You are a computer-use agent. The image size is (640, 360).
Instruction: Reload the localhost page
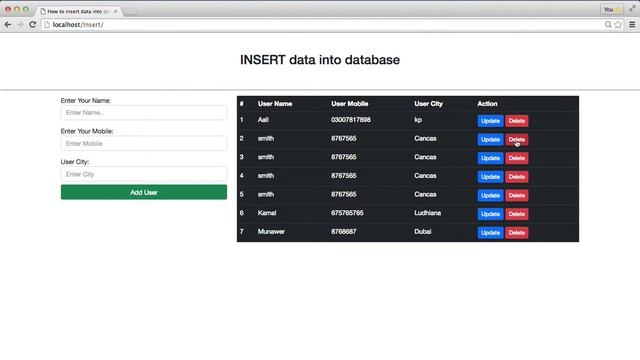tap(33, 25)
